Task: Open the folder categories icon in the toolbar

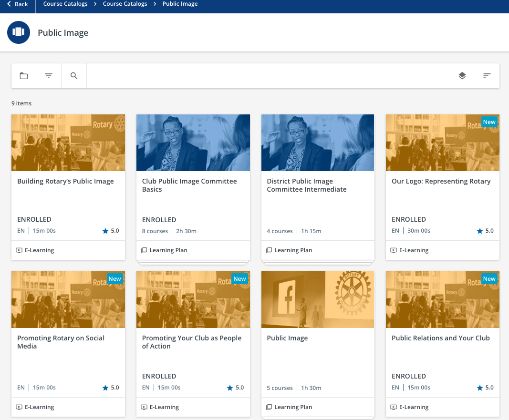Action: (24, 75)
